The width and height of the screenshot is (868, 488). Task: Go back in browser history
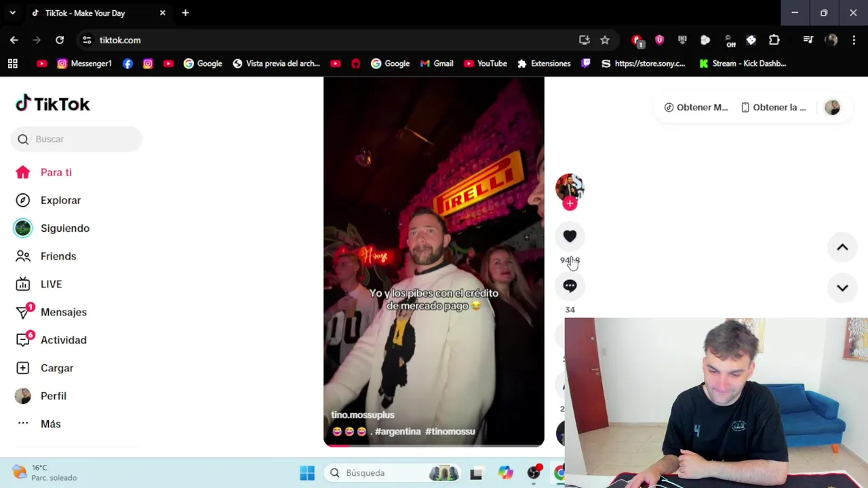pyautogui.click(x=14, y=40)
